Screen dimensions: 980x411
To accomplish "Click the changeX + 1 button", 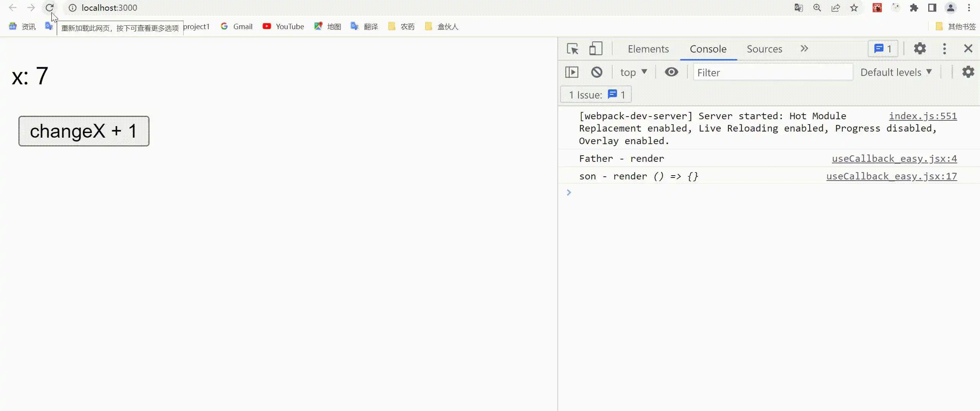I will (x=84, y=131).
